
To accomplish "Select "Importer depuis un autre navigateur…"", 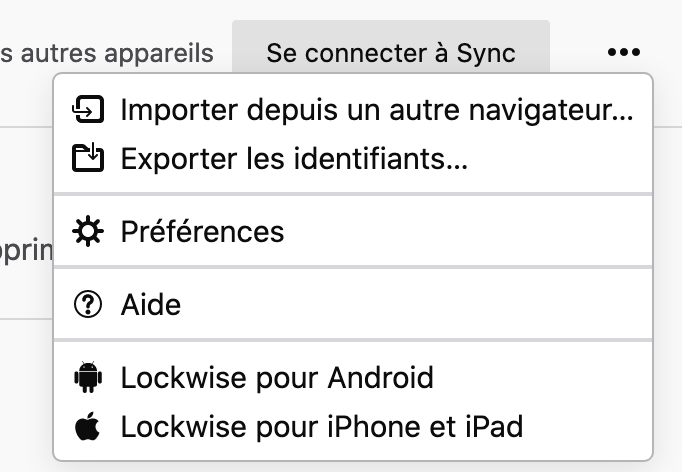I will [x=376, y=110].
